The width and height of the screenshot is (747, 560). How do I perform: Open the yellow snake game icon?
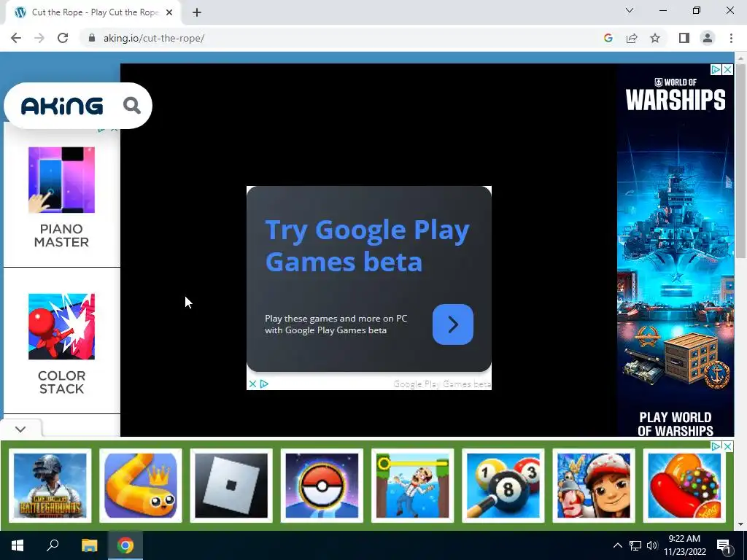point(141,485)
